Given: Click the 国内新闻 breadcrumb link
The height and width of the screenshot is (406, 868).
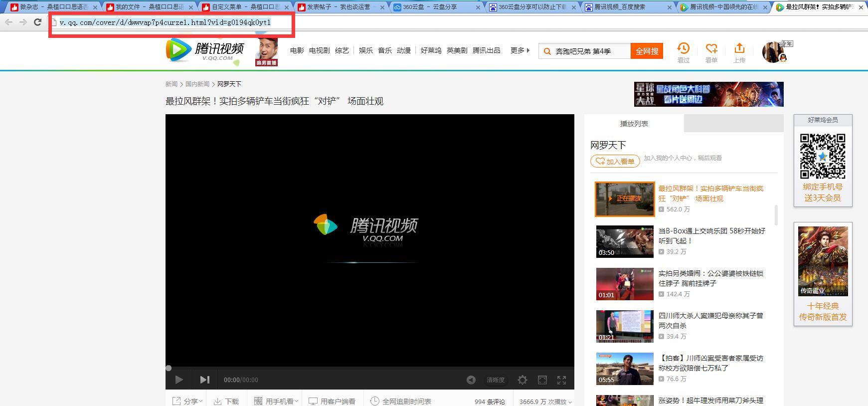Looking at the screenshot, I should (x=197, y=84).
